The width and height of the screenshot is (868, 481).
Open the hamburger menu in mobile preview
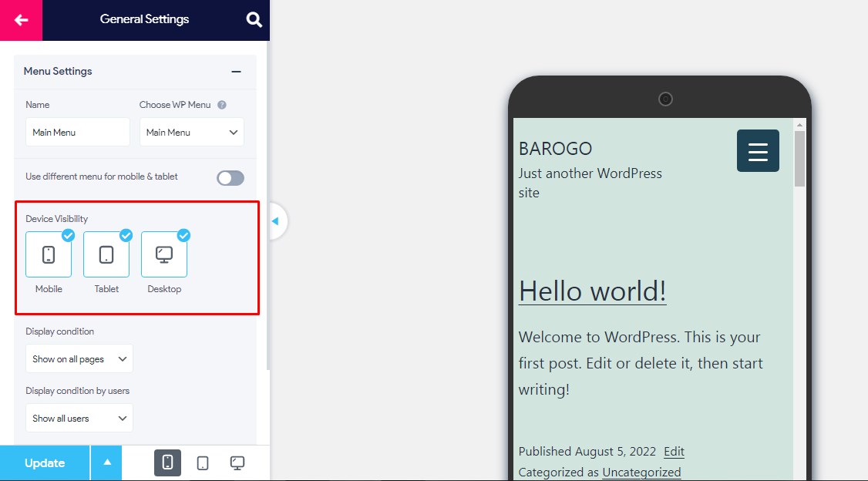[757, 151]
